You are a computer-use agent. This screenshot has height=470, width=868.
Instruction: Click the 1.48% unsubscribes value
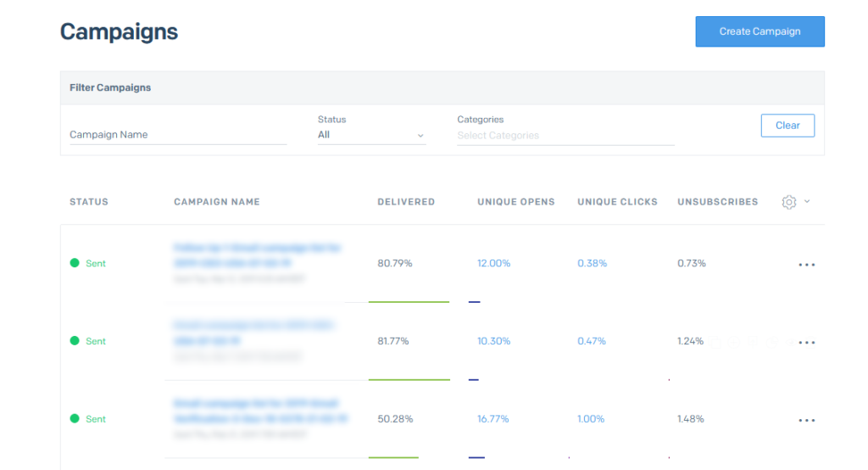[690, 419]
